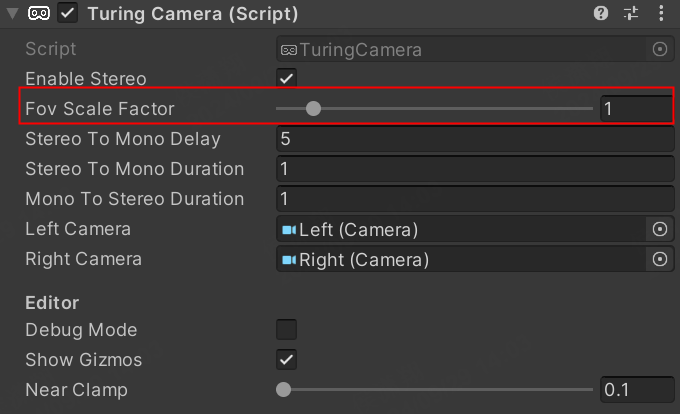Click the Right (Camera) reference field
Image resolution: width=680 pixels, height=414 pixels.
[x=462, y=259]
